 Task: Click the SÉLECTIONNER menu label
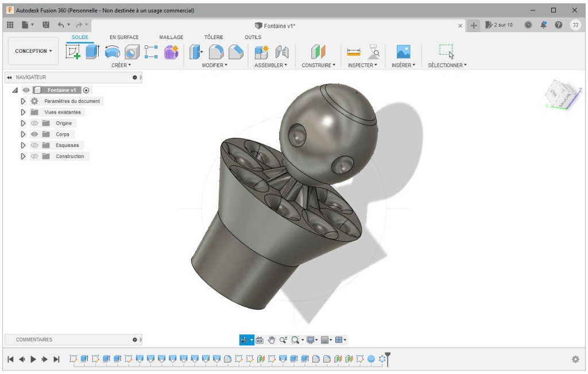pyautogui.click(x=447, y=65)
